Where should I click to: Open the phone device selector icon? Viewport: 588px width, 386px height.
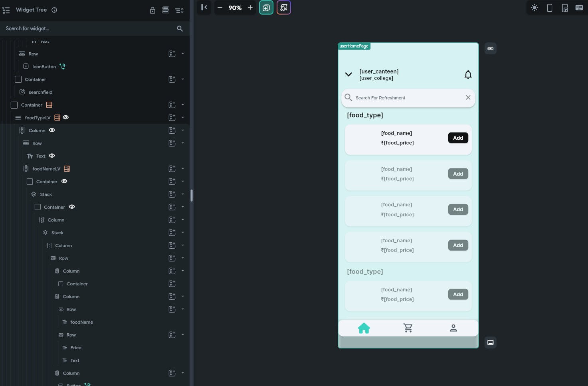[550, 8]
